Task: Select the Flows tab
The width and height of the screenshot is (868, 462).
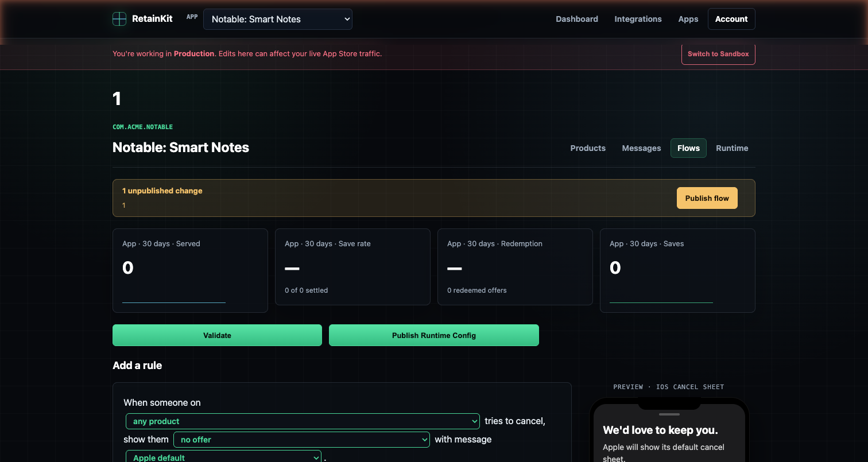Action: point(688,148)
